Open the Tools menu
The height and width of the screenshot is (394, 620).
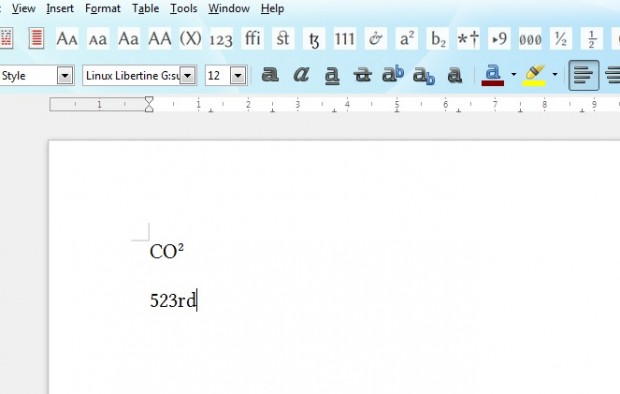point(183,8)
